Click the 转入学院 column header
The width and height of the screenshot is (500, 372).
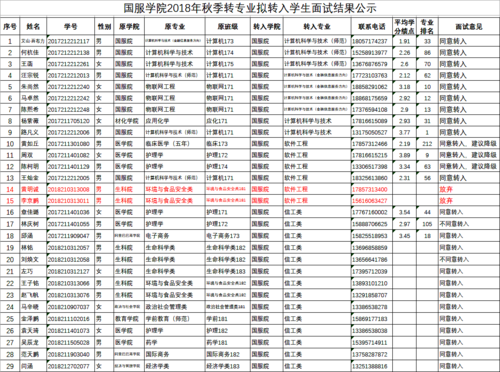pyautogui.click(x=267, y=26)
